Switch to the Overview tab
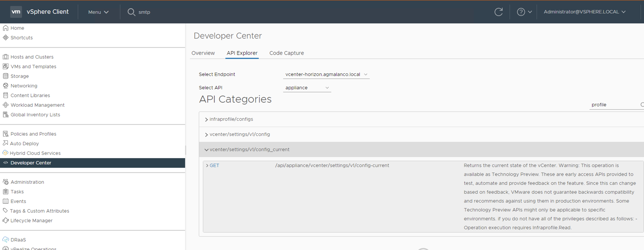The height and width of the screenshot is (250, 644). [203, 53]
